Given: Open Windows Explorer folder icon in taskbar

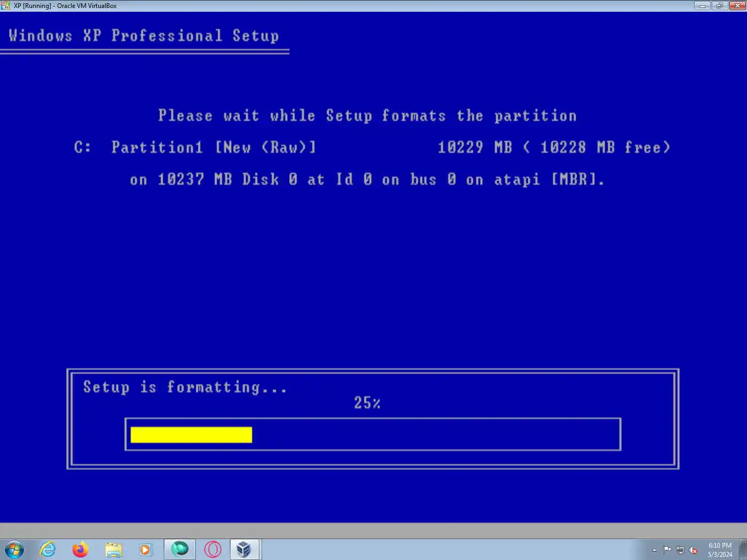Looking at the screenshot, I should pos(114,549).
